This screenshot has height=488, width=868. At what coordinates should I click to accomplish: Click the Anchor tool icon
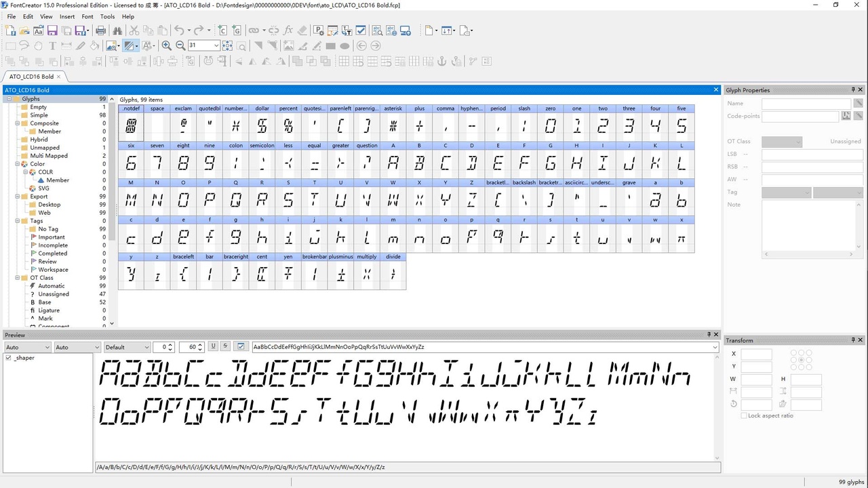(x=441, y=61)
